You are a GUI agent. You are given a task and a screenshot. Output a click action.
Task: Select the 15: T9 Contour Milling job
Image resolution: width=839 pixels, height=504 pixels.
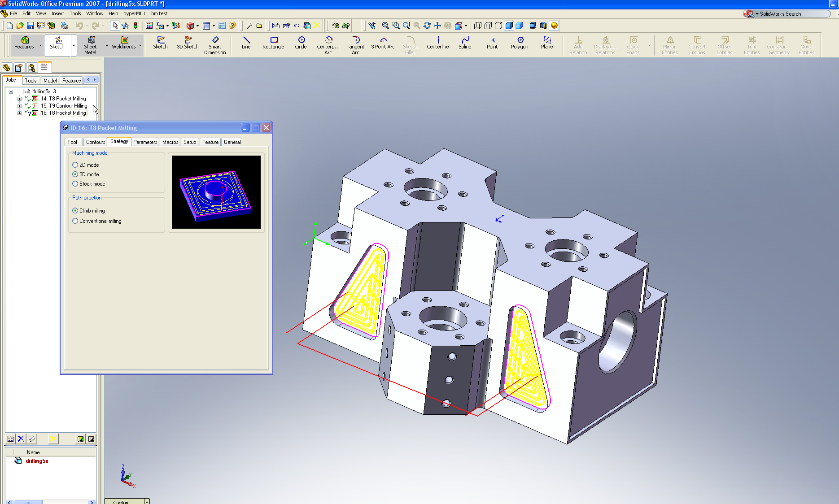tap(64, 106)
